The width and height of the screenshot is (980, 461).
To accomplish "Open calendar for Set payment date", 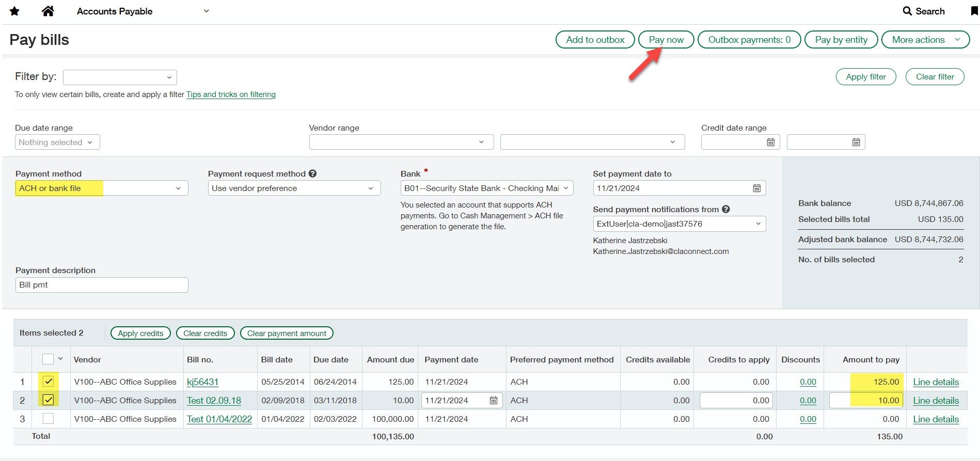I will coord(756,188).
